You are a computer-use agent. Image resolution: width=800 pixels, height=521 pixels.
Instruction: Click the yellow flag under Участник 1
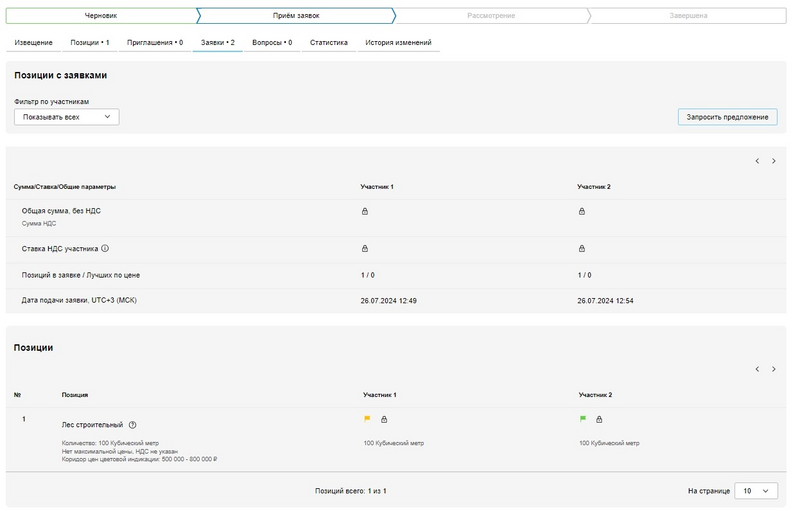[x=367, y=419]
